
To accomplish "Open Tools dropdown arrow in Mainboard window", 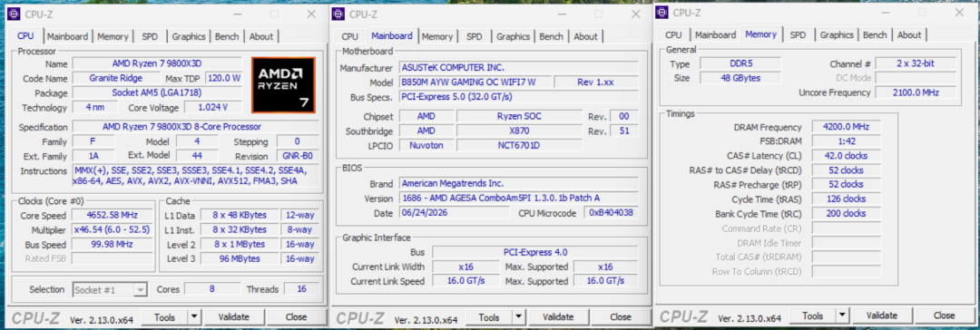I will click(518, 317).
